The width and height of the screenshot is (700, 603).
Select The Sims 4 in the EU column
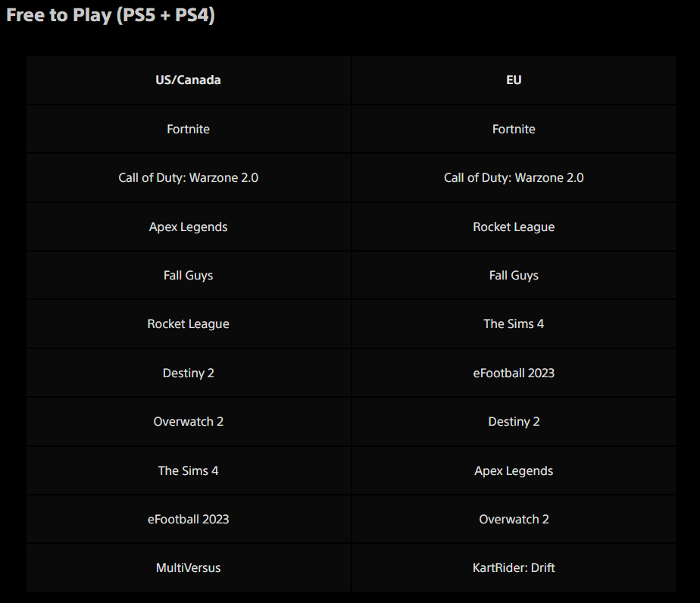(514, 323)
